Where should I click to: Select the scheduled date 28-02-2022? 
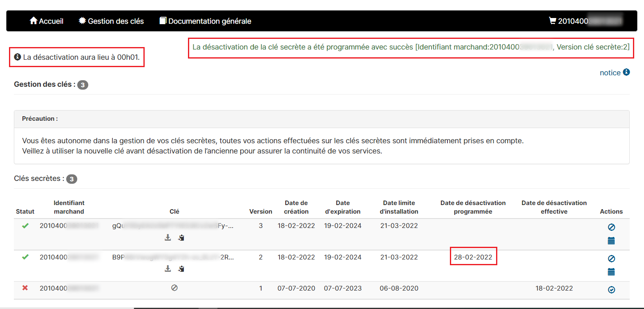click(473, 257)
